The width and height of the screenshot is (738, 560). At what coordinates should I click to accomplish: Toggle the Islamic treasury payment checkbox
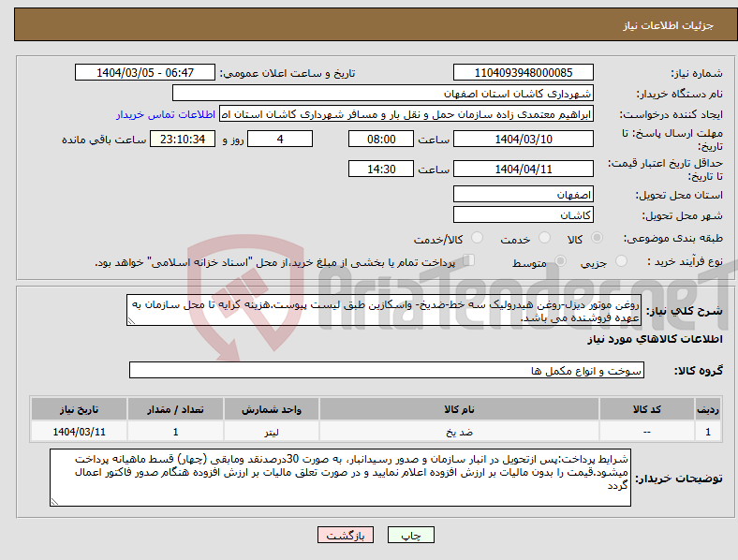coord(469,260)
